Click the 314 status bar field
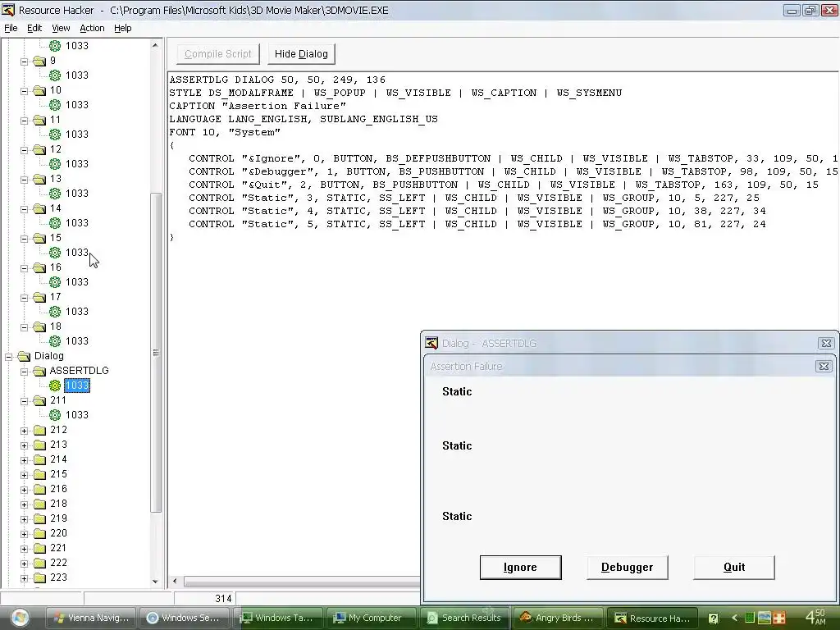The width and height of the screenshot is (840, 630). (204, 599)
